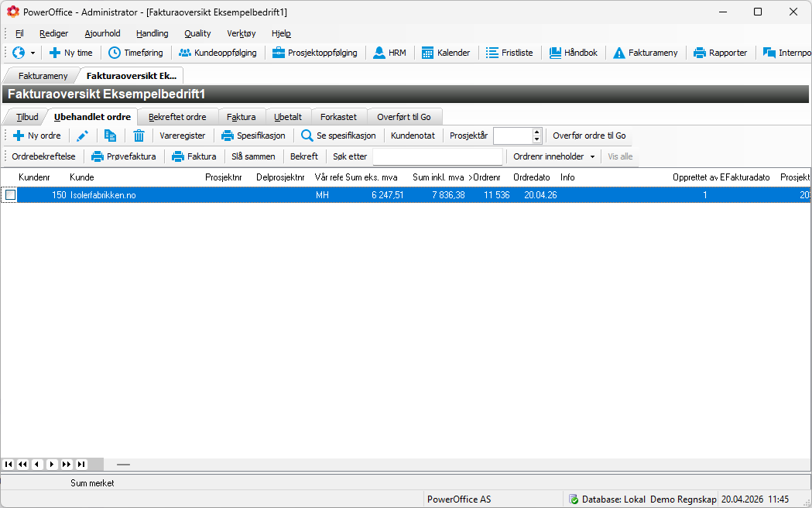Increase Prosjektår with the up arrow

(x=537, y=132)
